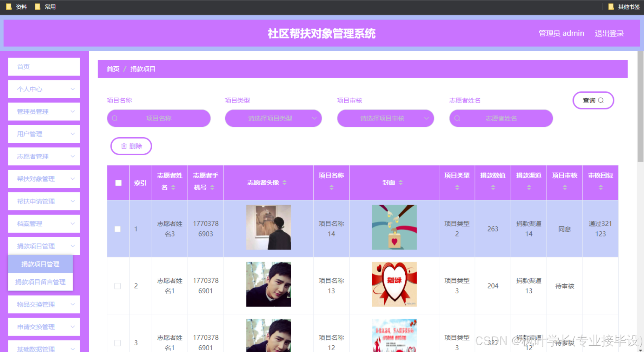Click the 志愿者姓名3 cell

(x=170, y=229)
